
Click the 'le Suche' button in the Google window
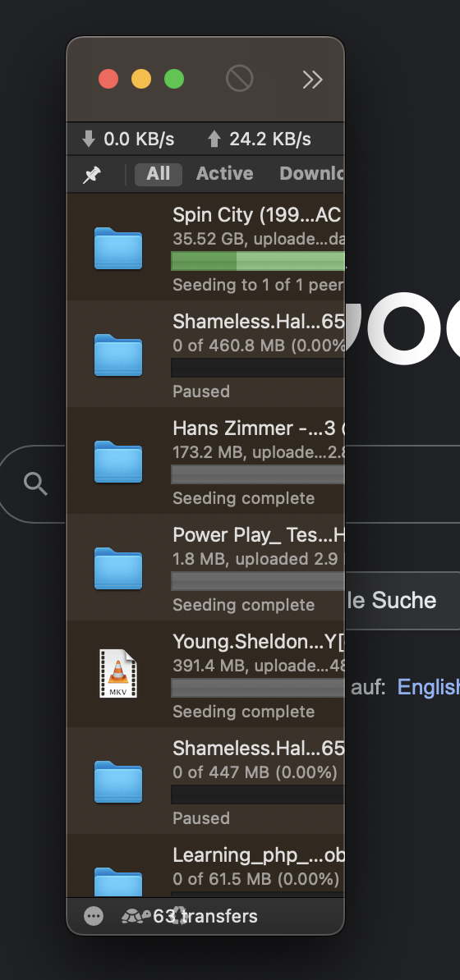click(x=402, y=600)
